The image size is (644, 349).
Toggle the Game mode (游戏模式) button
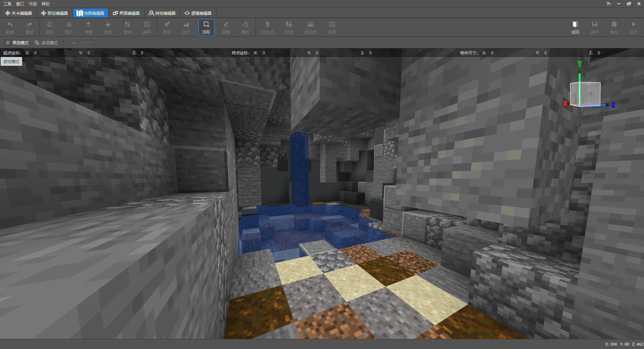[x=11, y=61]
